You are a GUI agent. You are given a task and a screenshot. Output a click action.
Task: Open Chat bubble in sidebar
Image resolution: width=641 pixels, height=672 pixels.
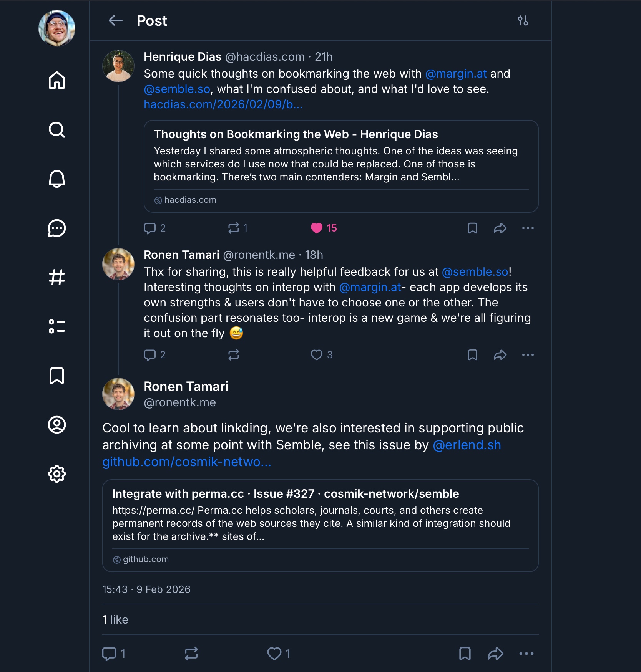(x=57, y=228)
